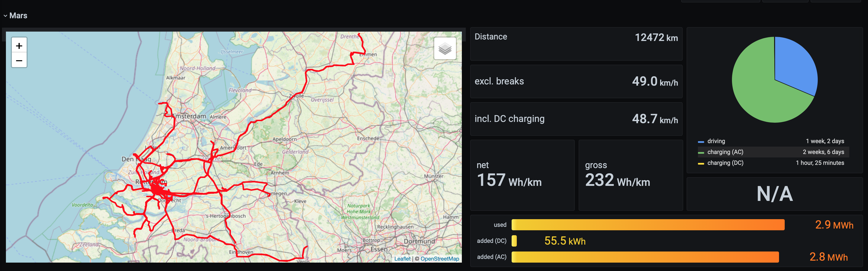The height and width of the screenshot is (271, 868).
Task: Collapse the Mars dashboard row
Action: tap(5, 16)
